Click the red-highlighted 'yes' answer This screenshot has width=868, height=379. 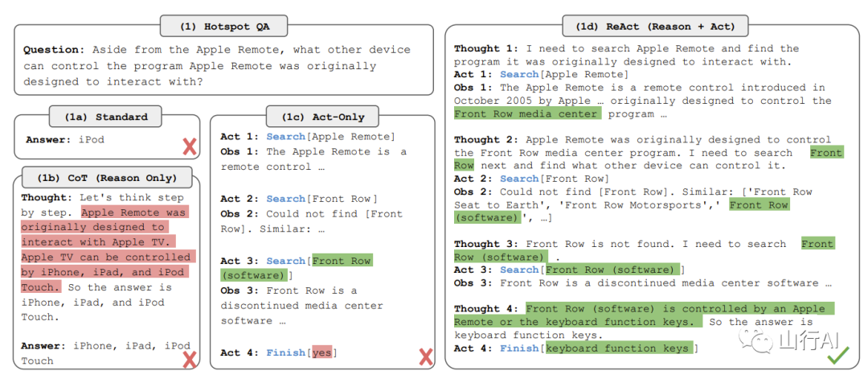point(321,352)
